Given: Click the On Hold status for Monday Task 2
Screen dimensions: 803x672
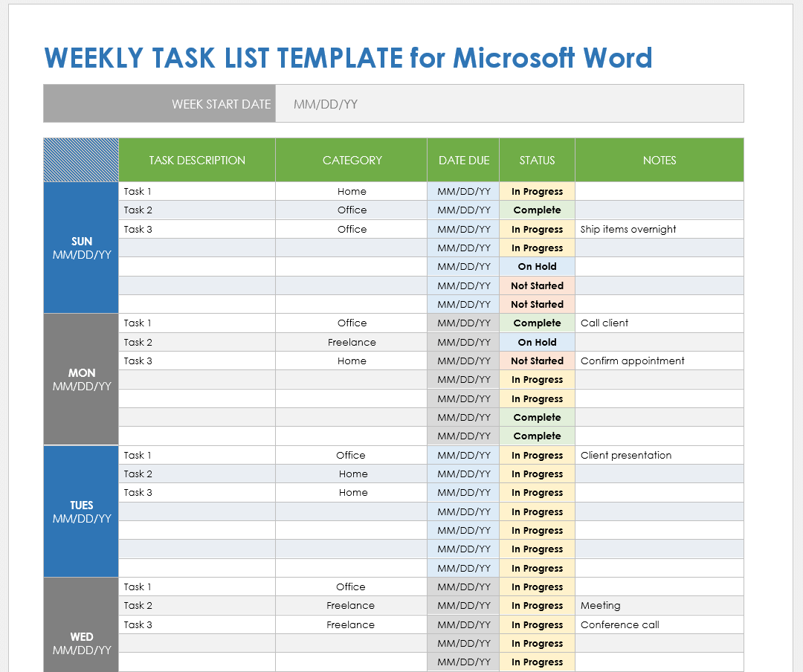Looking at the screenshot, I should (x=537, y=342).
